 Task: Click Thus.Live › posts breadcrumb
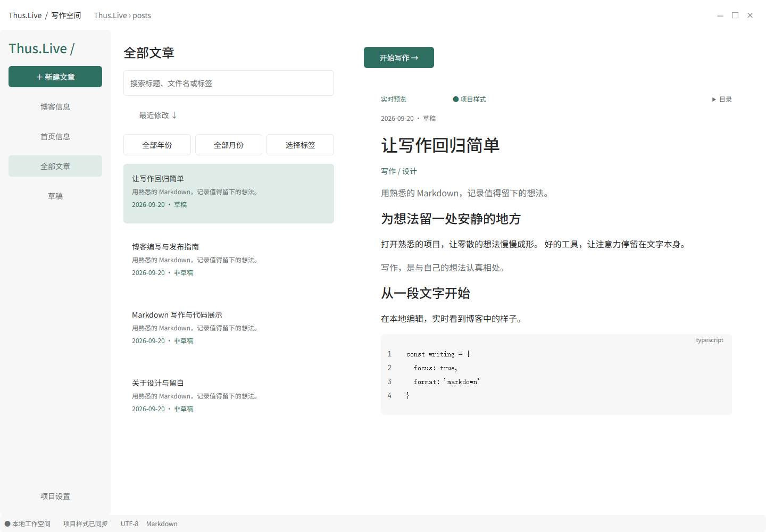click(x=122, y=15)
